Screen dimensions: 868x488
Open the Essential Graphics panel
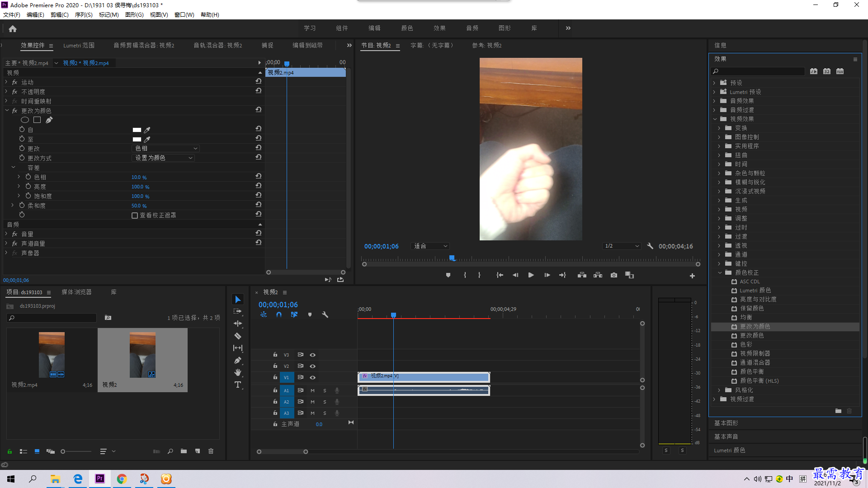click(726, 423)
